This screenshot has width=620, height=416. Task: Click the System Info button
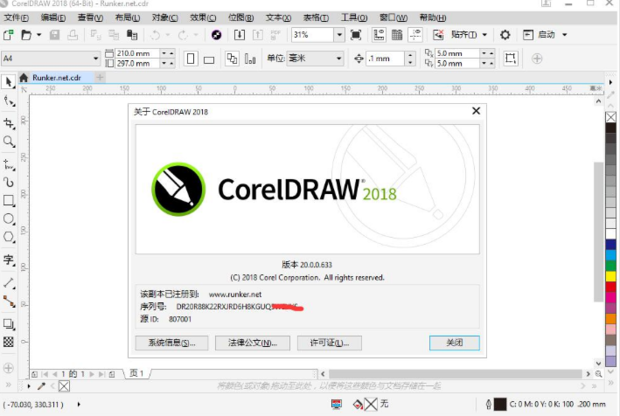pos(172,343)
